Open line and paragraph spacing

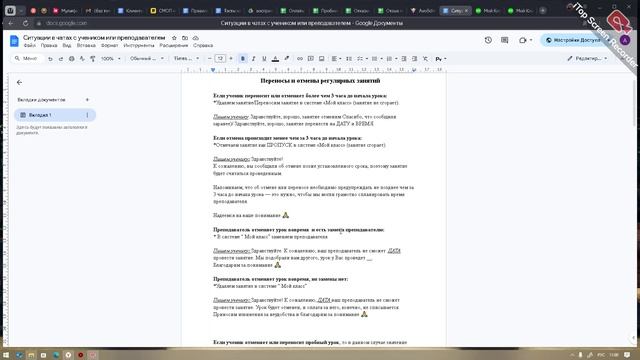pos(349,59)
